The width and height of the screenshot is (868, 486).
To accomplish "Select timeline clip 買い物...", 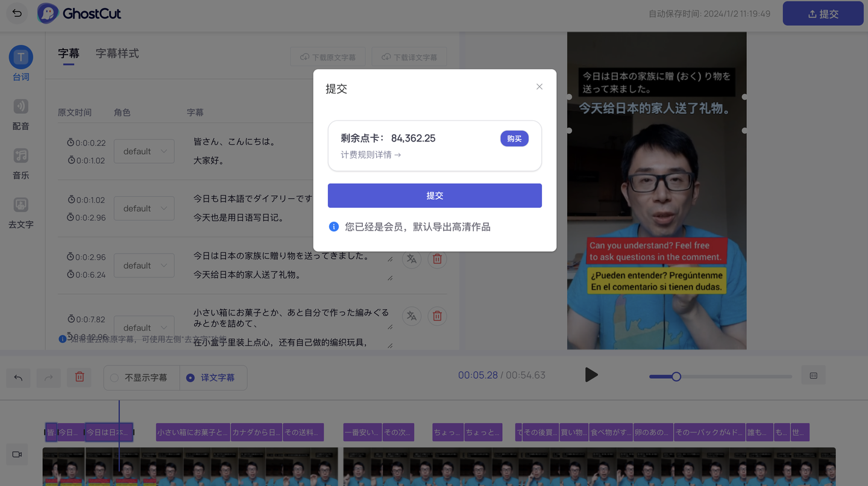I will pyautogui.click(x=574, y=432).
